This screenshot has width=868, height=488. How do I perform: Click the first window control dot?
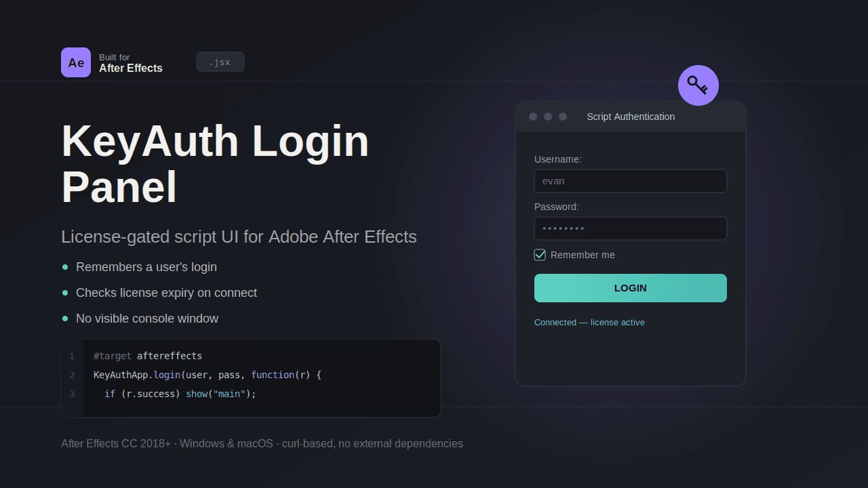(x=533, y=117)
